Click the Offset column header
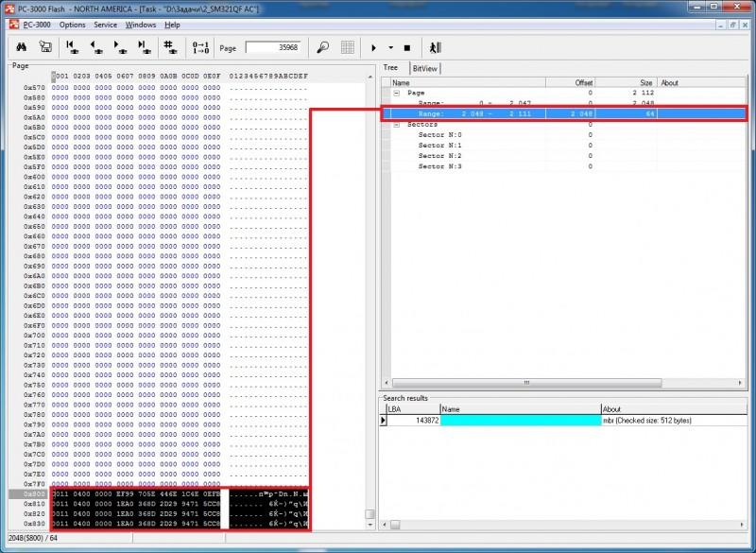The height and width of the screenshot is (553, 756). pyautogui.click(x=571, y=83)
